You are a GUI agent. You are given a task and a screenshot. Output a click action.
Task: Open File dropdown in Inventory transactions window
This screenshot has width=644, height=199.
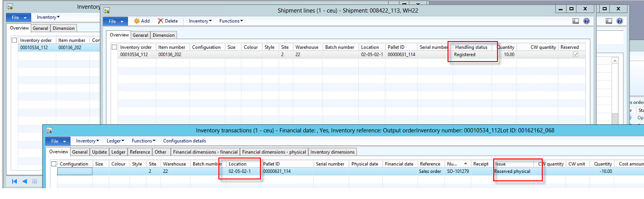click(x=58, y=141)
